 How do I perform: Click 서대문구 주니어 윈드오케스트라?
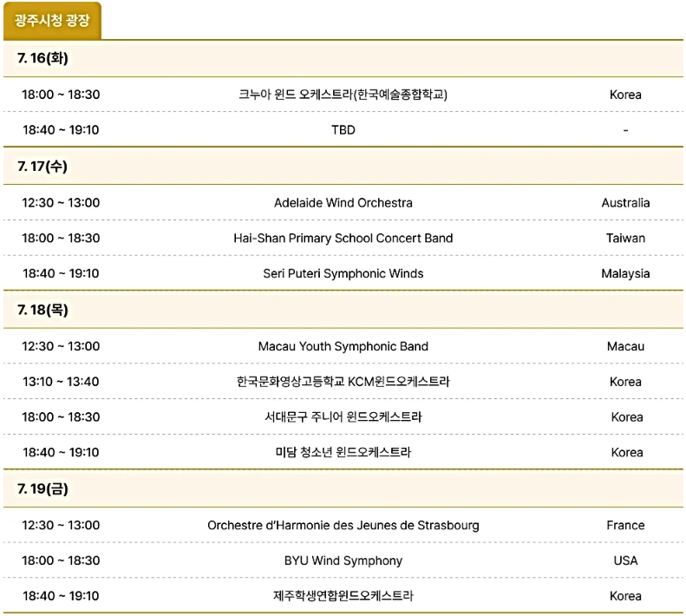343,416
